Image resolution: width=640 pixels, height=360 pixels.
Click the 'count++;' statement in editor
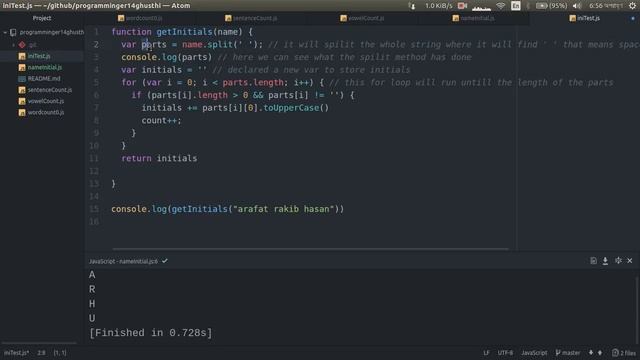coord(161,120)
